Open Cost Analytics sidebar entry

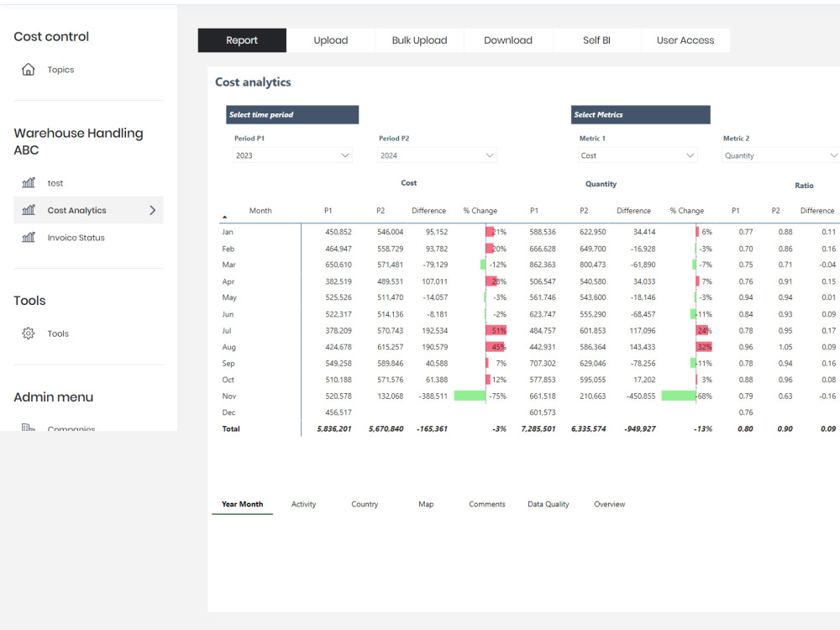tap(88, 210)
